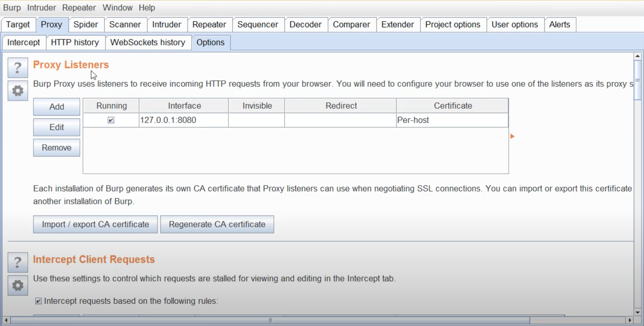The height and width of the screenshot is (326, 644).
Task: Open help for Intercept Client Requests
Action: (17, 262)
